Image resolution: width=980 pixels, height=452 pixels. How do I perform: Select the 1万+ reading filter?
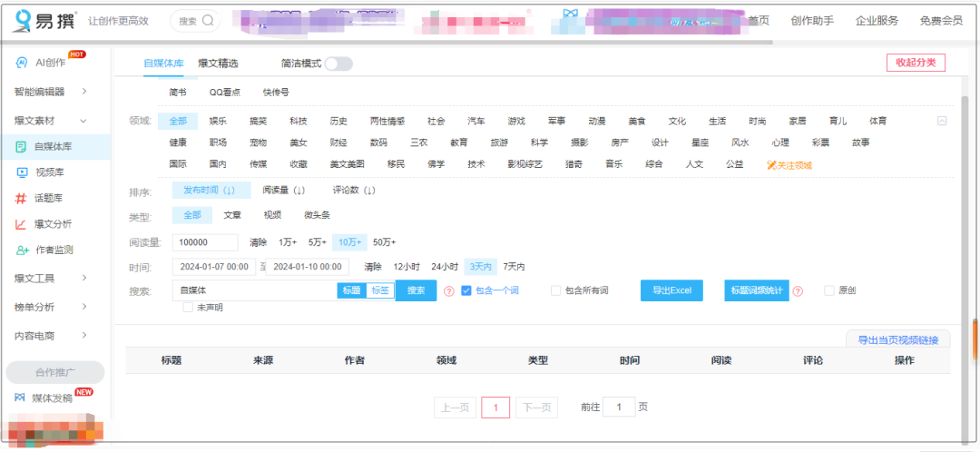[288, 242]
